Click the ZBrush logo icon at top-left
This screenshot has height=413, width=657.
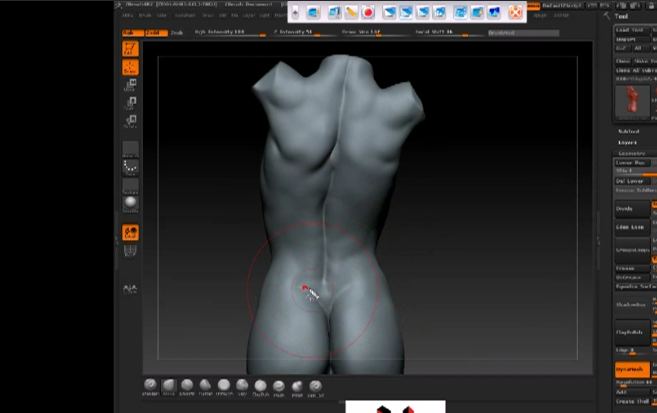[119, 5]
